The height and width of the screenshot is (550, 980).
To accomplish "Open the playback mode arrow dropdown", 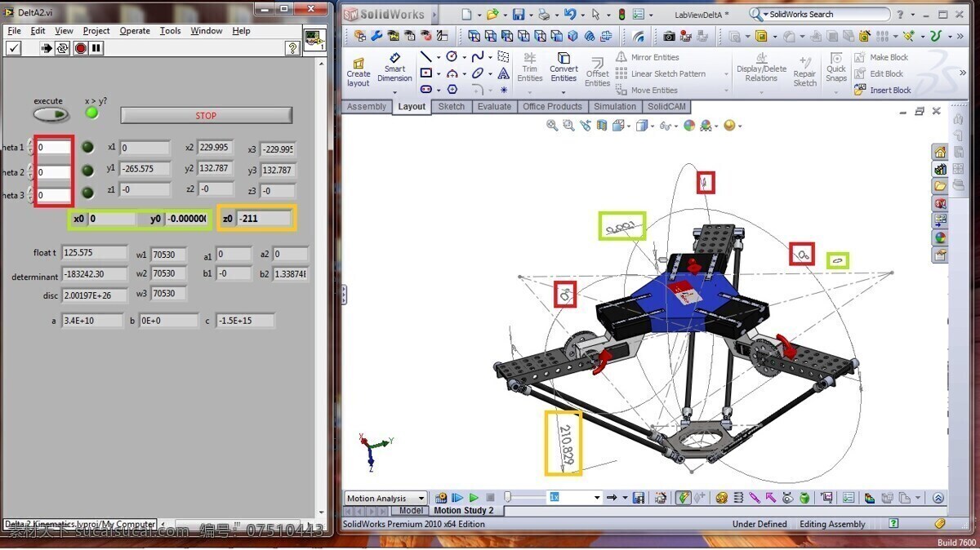I will point(624,498).
